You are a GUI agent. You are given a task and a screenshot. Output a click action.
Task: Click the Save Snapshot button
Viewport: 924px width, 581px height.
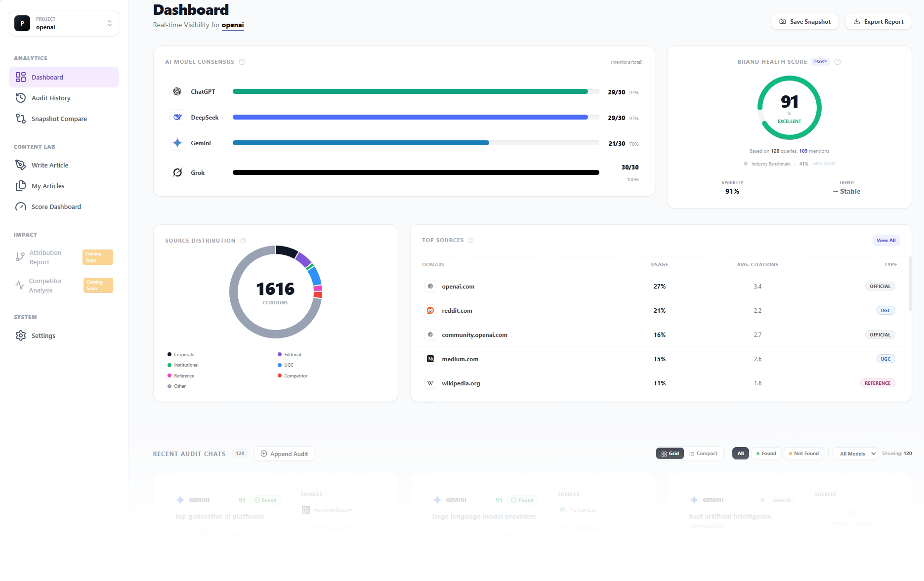(804, 22)
